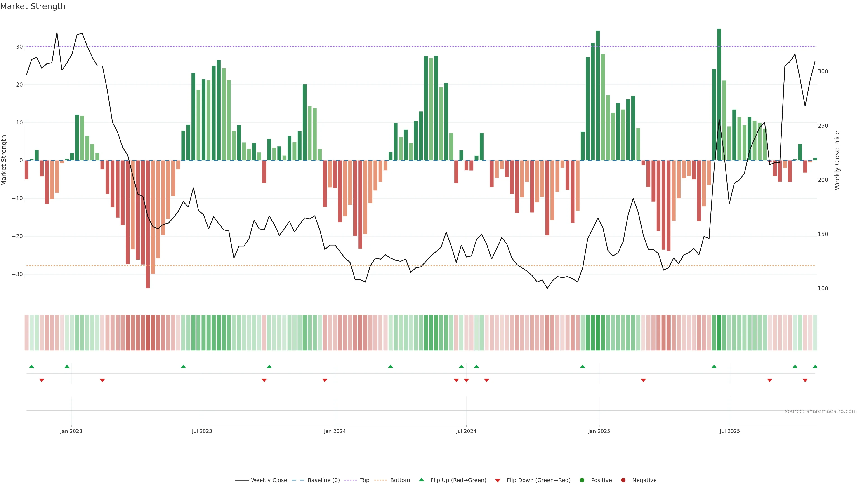
Task: Click the Bottom orange dotted legend icon
Action: [x=380, y=480]
